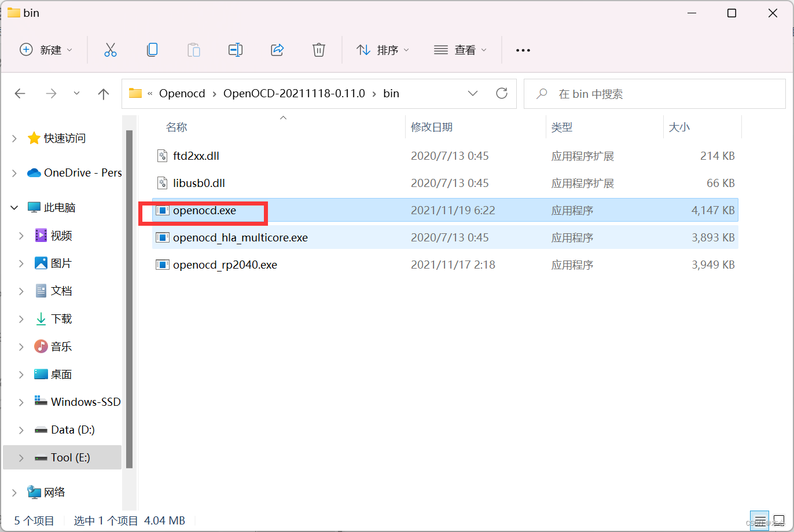Click the bin breadcrumb segment
Viewport: 794px width, 532px height.
(x=391, y=93)
